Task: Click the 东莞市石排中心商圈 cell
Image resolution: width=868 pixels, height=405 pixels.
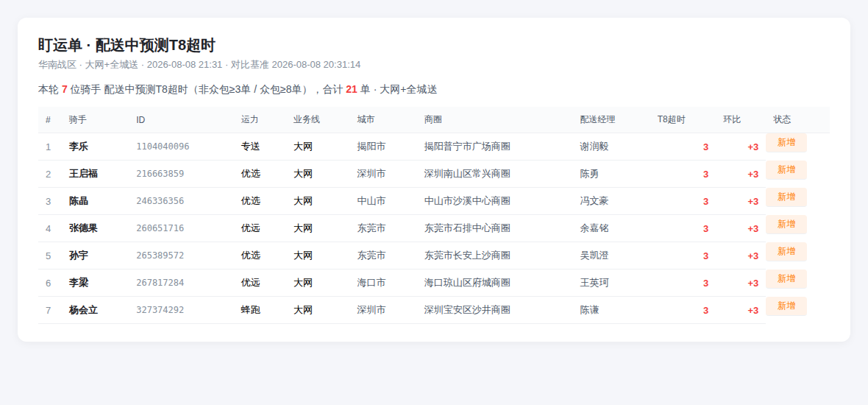Action: click(x=467, y=228)
